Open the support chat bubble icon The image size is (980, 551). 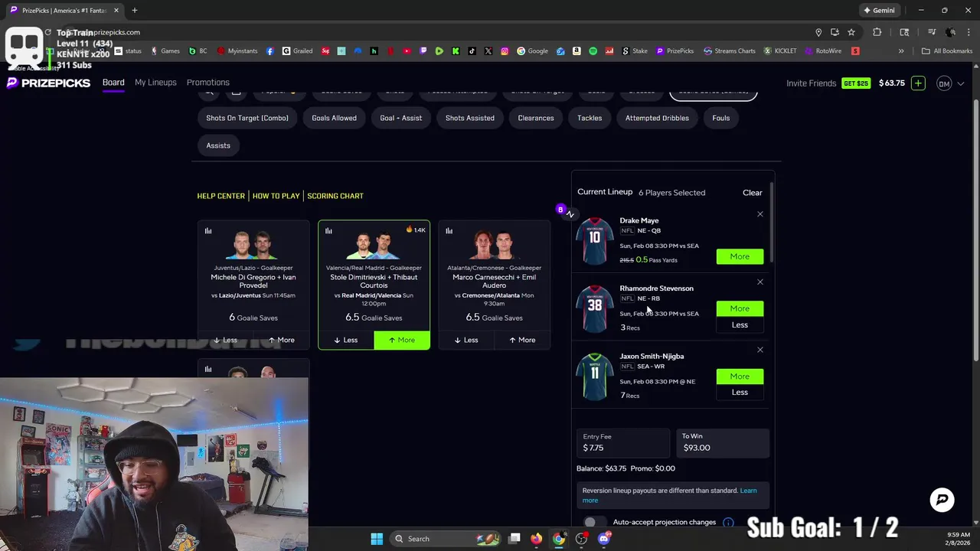942,500
